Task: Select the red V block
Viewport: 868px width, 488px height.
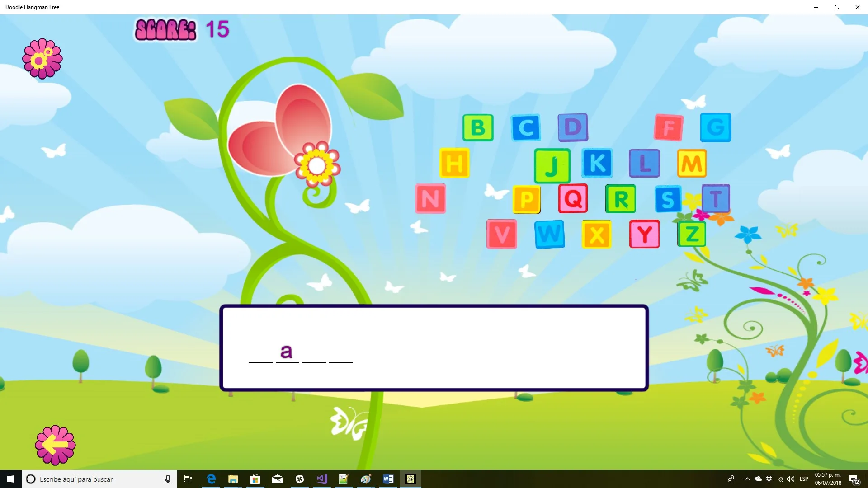Action: (x=502, y=234)
